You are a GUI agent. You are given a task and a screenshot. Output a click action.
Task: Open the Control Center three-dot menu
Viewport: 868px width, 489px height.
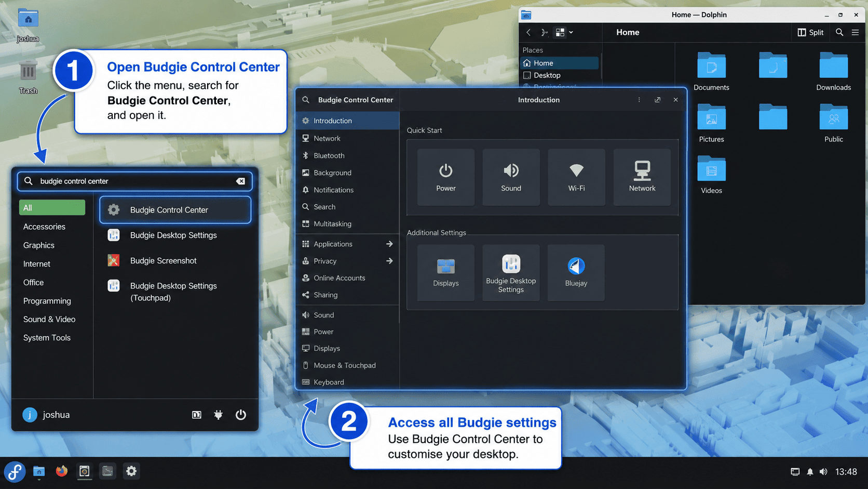639,100
